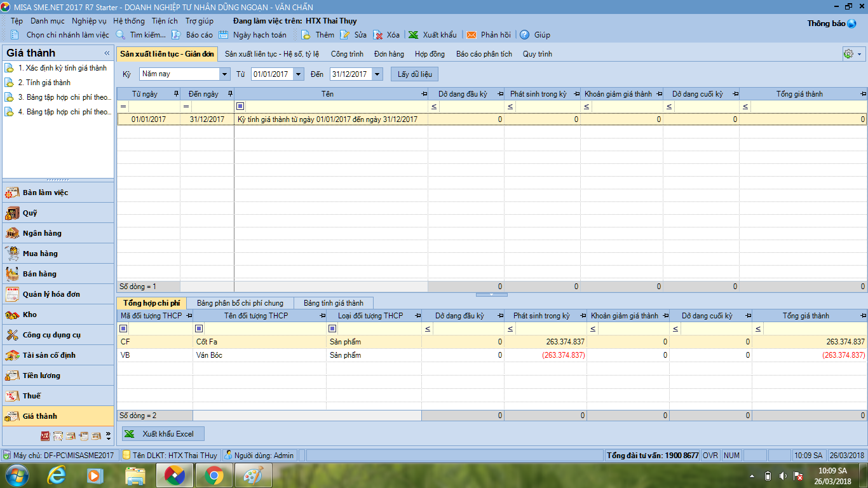Click the Lấy dữ liệu button
The height and width of the screenshot is (488, 868).
pos(414,74)
